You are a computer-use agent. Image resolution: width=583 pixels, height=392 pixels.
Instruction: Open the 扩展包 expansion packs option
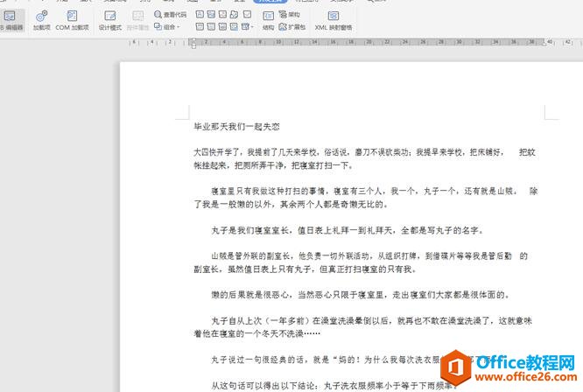(292, 27)
